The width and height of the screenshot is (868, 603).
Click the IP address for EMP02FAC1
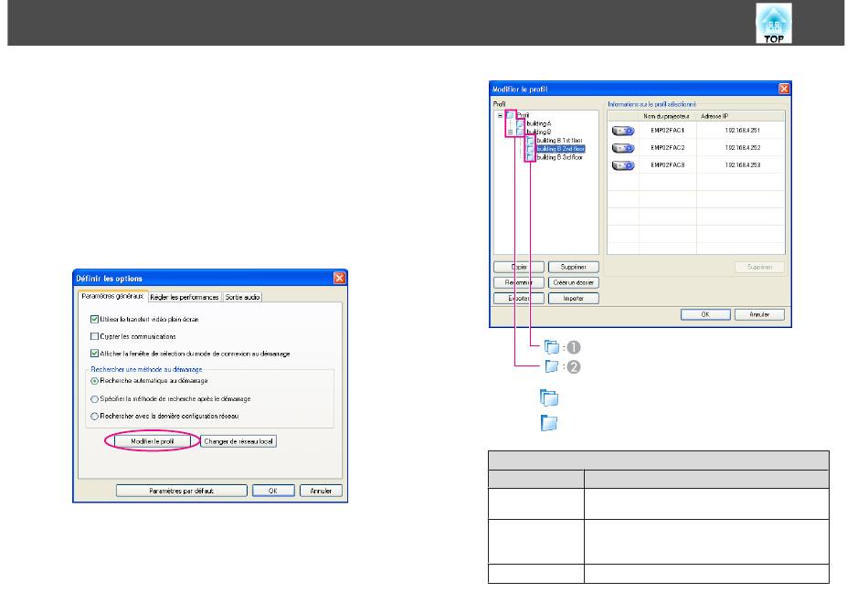click(x=742, y=131)
